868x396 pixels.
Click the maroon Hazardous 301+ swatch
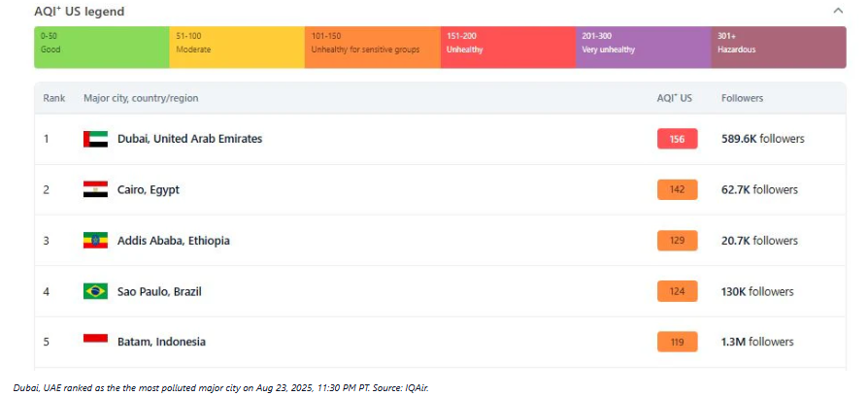778,48
